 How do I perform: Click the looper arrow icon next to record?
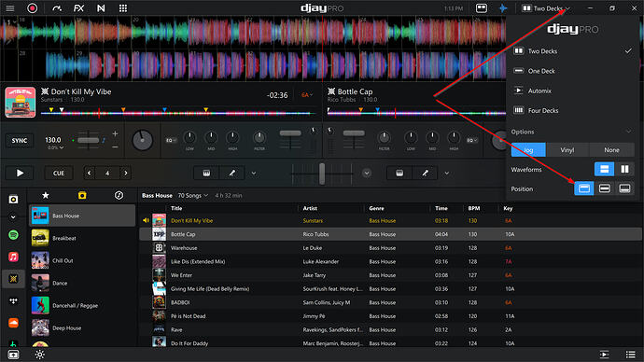pyautogui.click(x=57, y=8)
